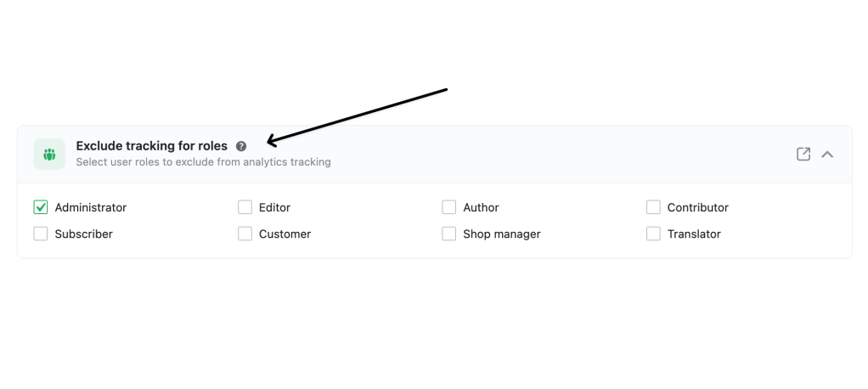
Task: Click the Administrator label text
Action: [91, 207]
